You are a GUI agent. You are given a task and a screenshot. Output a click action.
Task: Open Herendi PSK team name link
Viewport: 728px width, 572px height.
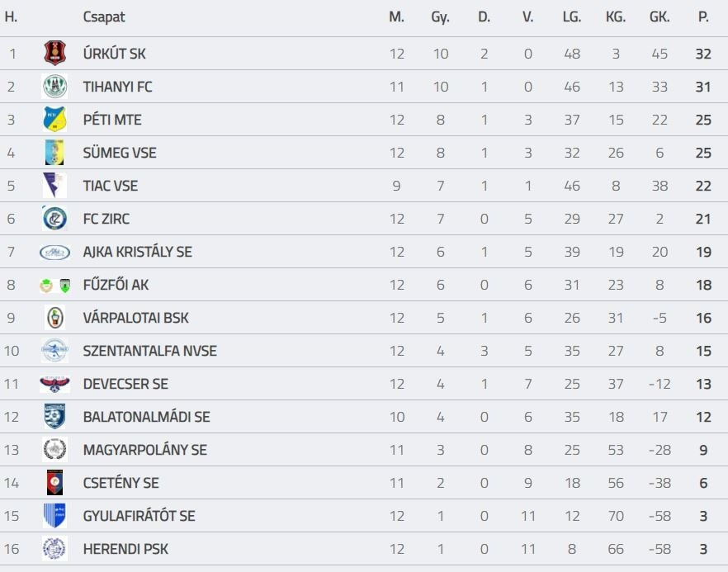click(x=125, y=549)
